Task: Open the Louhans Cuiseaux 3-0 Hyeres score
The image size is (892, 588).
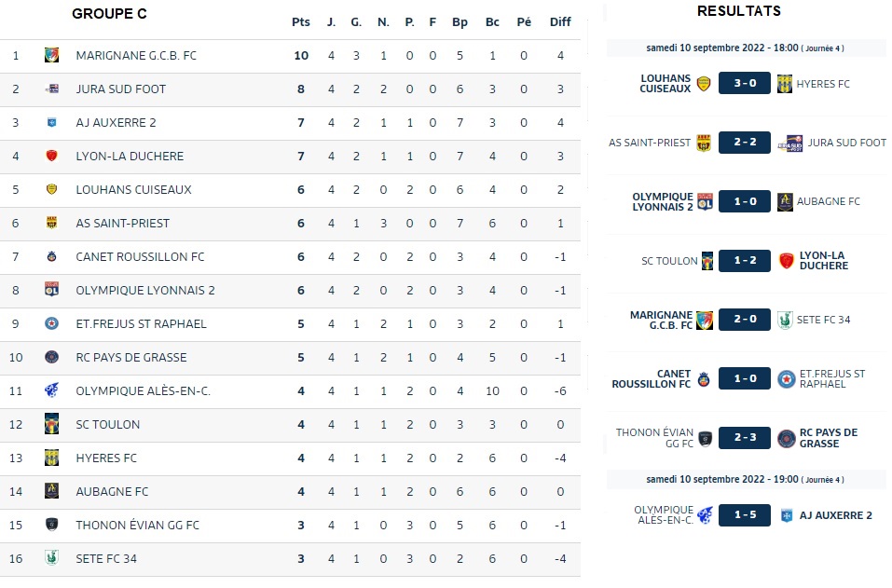Action: click(745, 83)
